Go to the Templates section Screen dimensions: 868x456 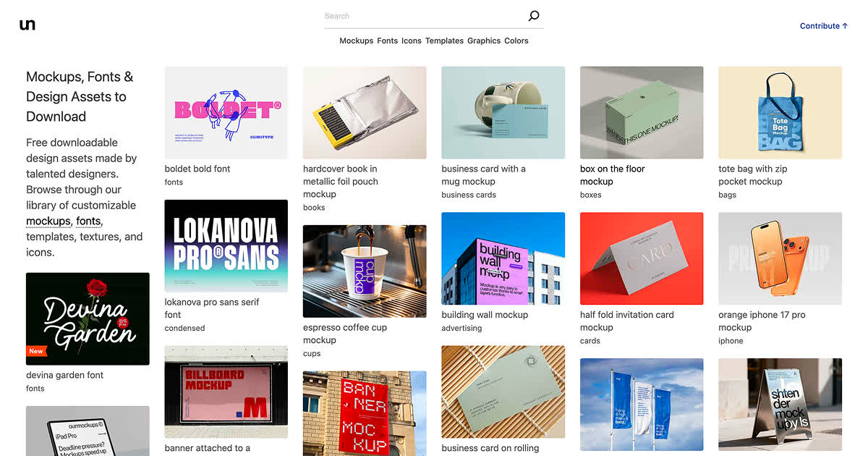point(444,41)
